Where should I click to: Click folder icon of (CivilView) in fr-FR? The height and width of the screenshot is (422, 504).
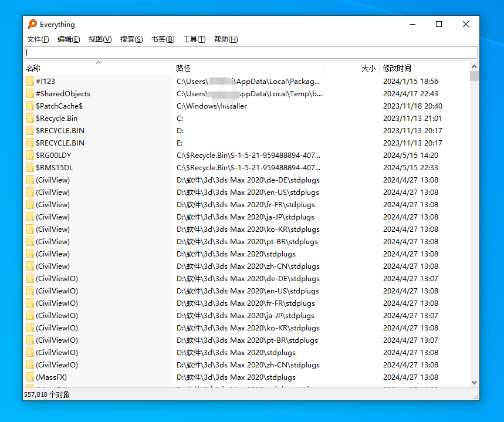pos(30,205)
